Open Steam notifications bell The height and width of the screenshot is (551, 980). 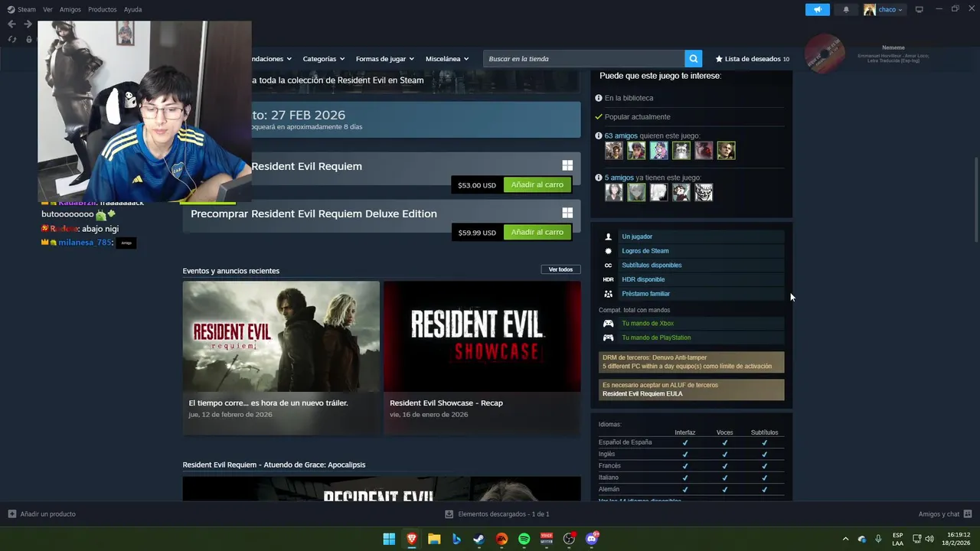pos(846,9)
